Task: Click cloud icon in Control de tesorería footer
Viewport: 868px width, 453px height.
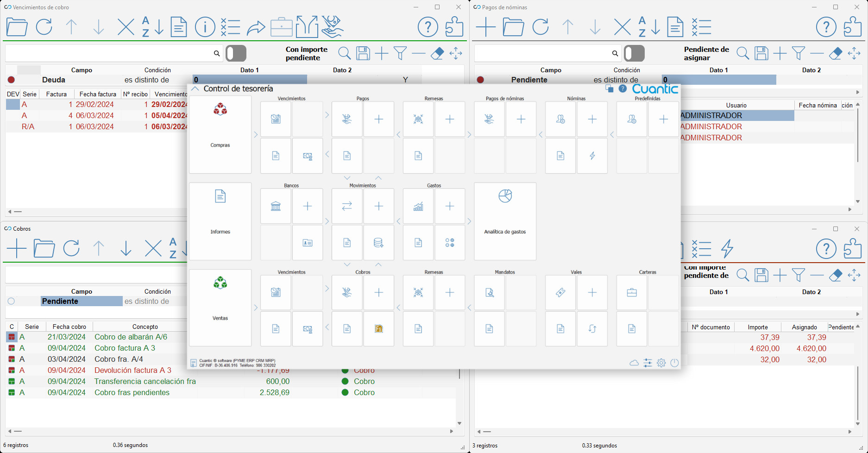Action: tap(634, 363)
